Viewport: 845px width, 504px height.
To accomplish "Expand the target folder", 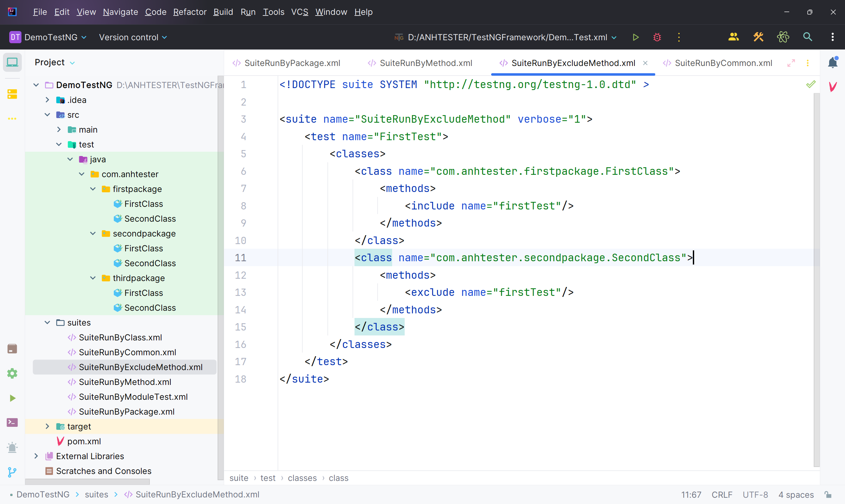I will coord(47,426).
